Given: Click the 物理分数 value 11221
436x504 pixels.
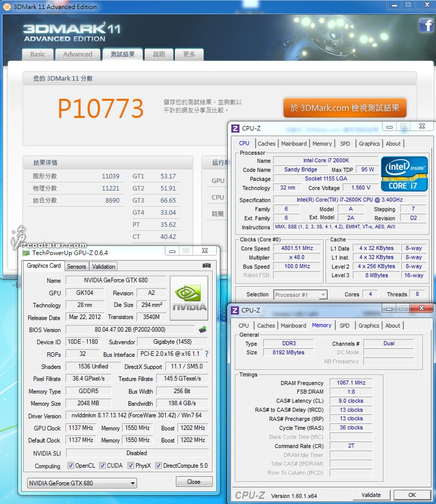Looking at the screenshot, I should click(110, 188).
